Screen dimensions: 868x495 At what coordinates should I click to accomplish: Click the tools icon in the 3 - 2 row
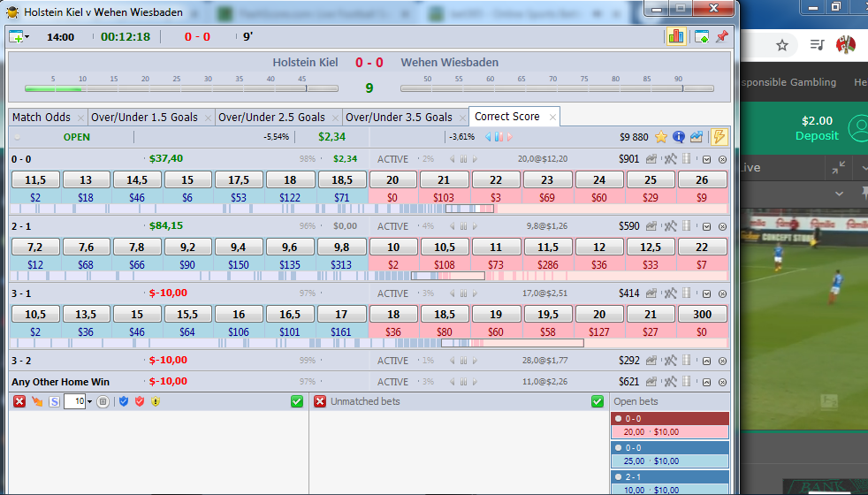[x=670, y=361]
